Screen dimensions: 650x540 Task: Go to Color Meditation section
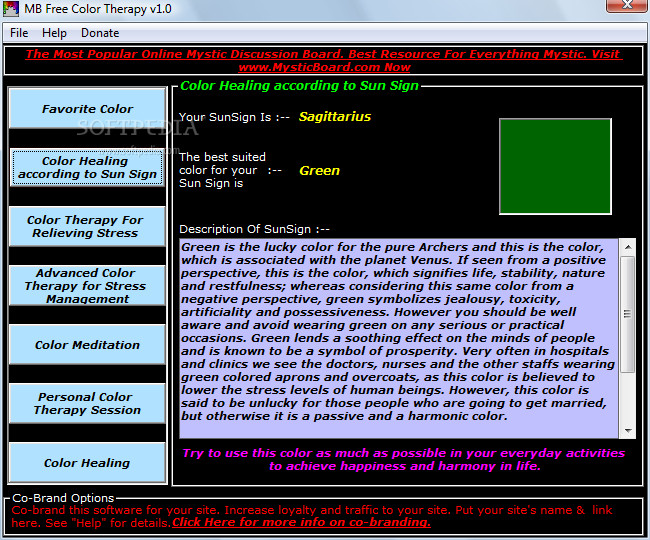pos(87,344)
